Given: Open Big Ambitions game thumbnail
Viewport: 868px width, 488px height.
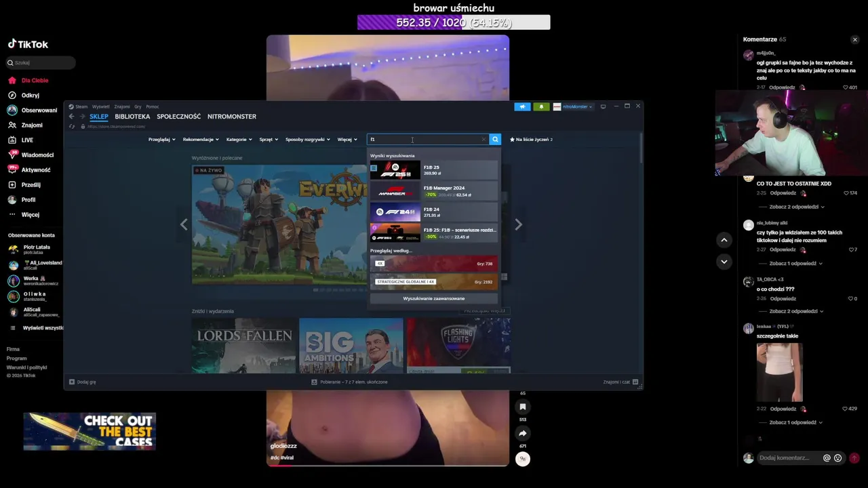Looking at the screenshot, I should [351, 346].
